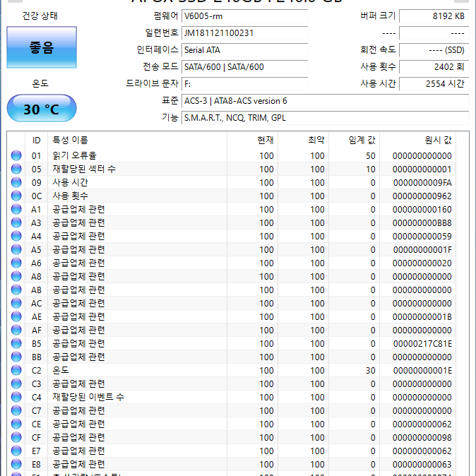476x476 pixels.
Task: Click the 전송 모드 field SATA/600 | SATA/600
Action: 244,67
